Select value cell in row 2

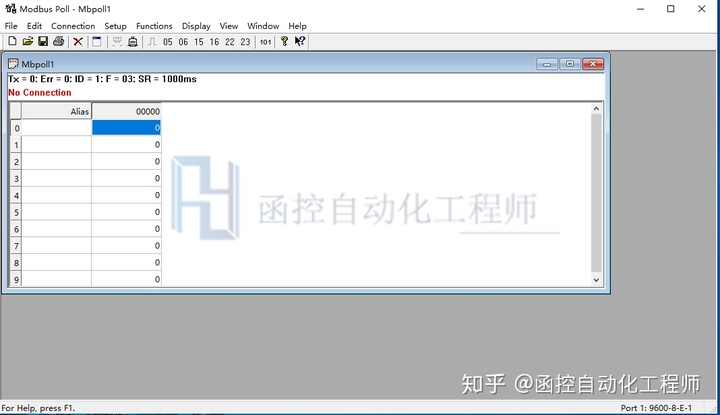pos(126,161)
